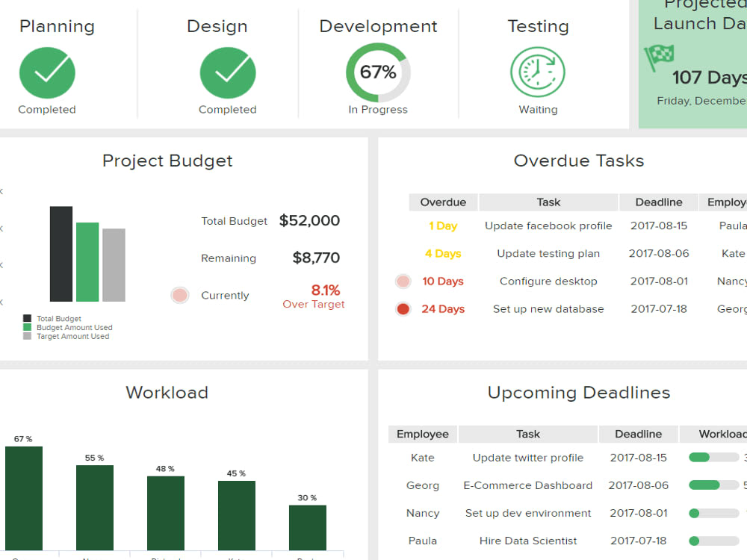
Task: Open the Hire Data Scientist task
Action: pos(527,541)
